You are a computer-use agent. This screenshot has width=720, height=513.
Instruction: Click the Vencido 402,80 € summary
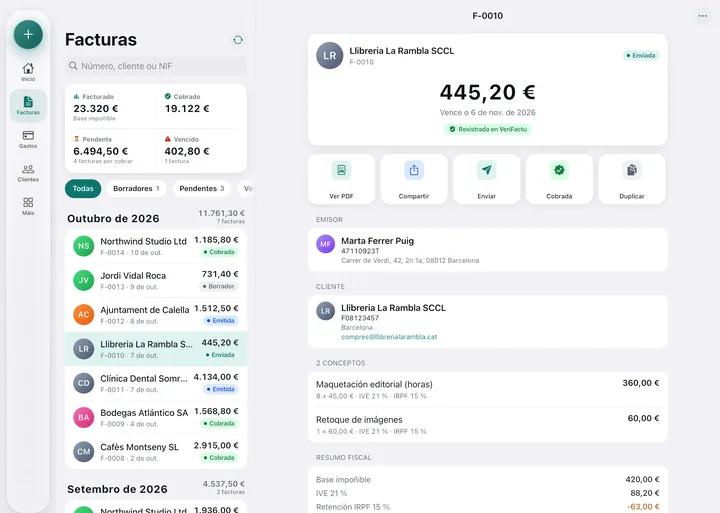point(201,150)
